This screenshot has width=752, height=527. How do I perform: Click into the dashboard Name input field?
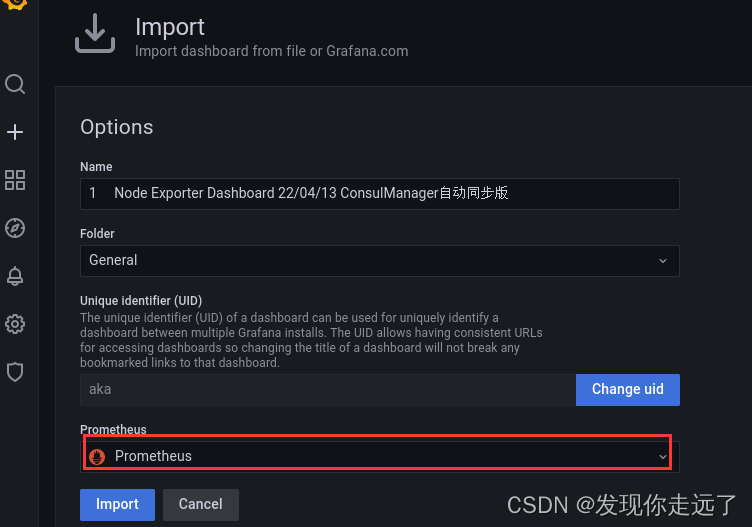coord(379,193)
